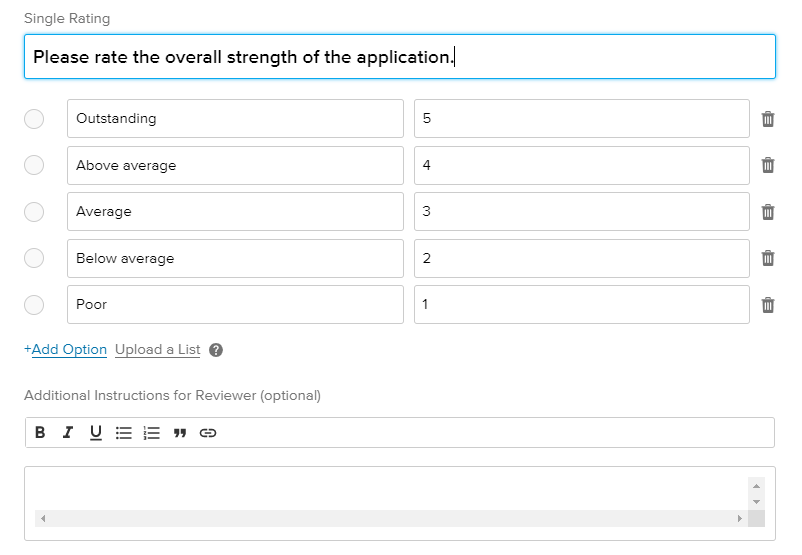Image resolution: width=802 pixels, height=555 pixels.
Task: Add a blockquote in instructions editor
Action: point(180,433)
